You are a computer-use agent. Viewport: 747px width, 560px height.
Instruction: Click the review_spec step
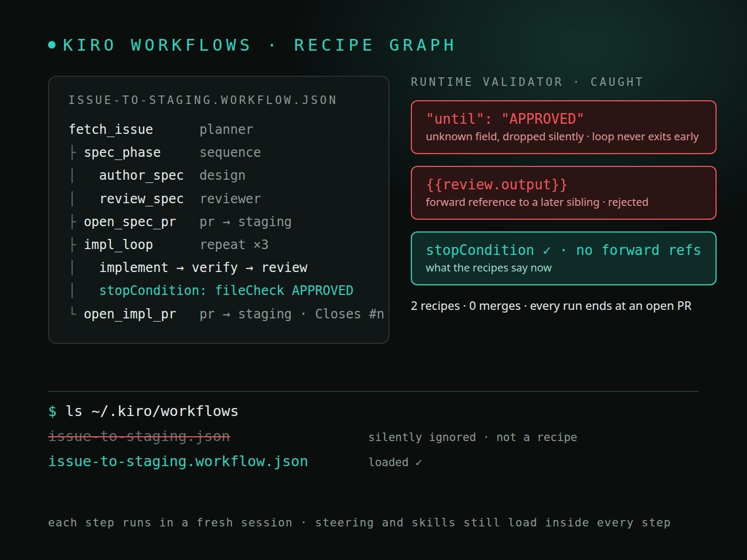(x=141, y=199)
